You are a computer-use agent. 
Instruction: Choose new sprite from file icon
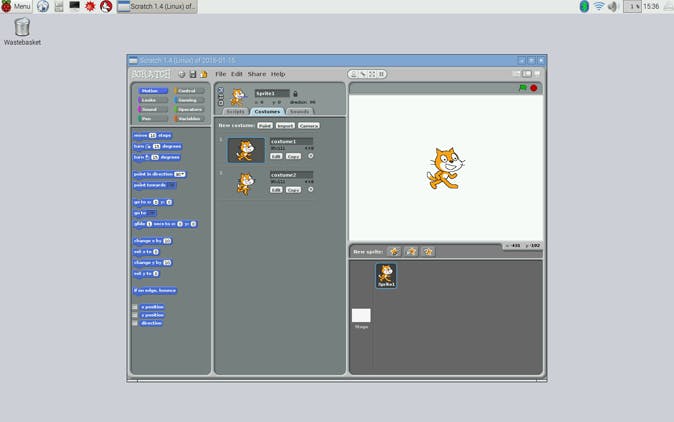(411, 251)
